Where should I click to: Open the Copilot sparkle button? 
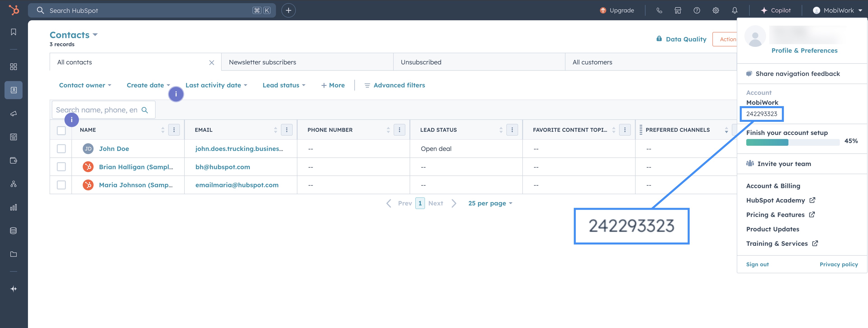pos(775,10)
